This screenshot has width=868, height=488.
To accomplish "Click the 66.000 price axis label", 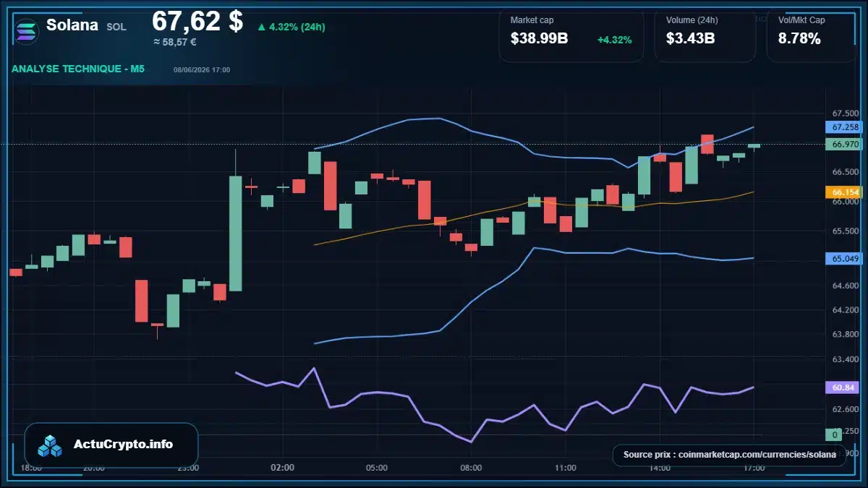I will 846,202.
